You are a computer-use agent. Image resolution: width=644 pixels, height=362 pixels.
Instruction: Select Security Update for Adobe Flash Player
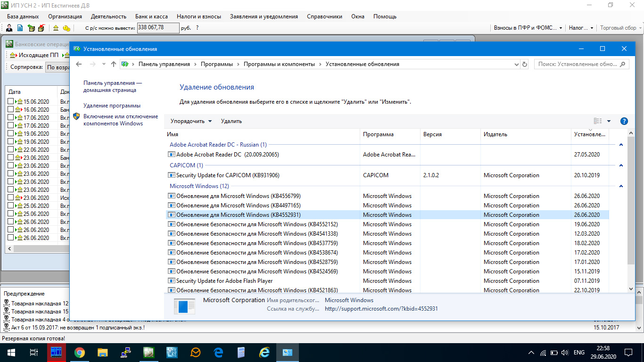[x=387, y=281]
